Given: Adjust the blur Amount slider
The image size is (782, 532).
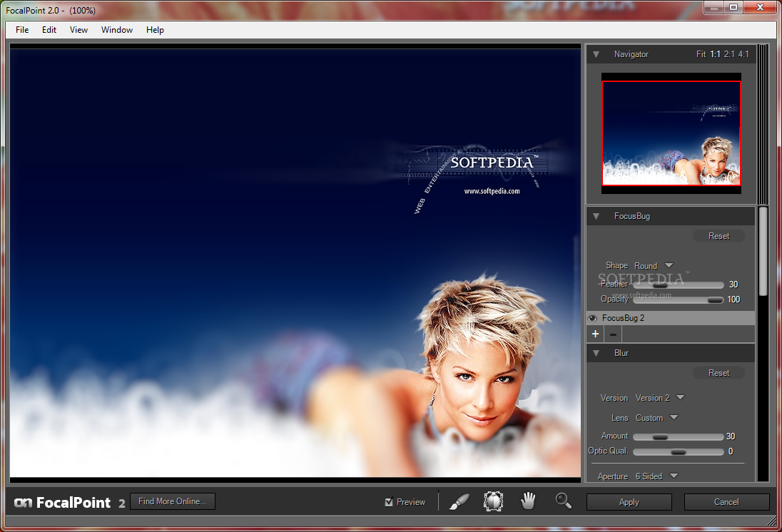Looking at the screenshot, I should point(679,436).
